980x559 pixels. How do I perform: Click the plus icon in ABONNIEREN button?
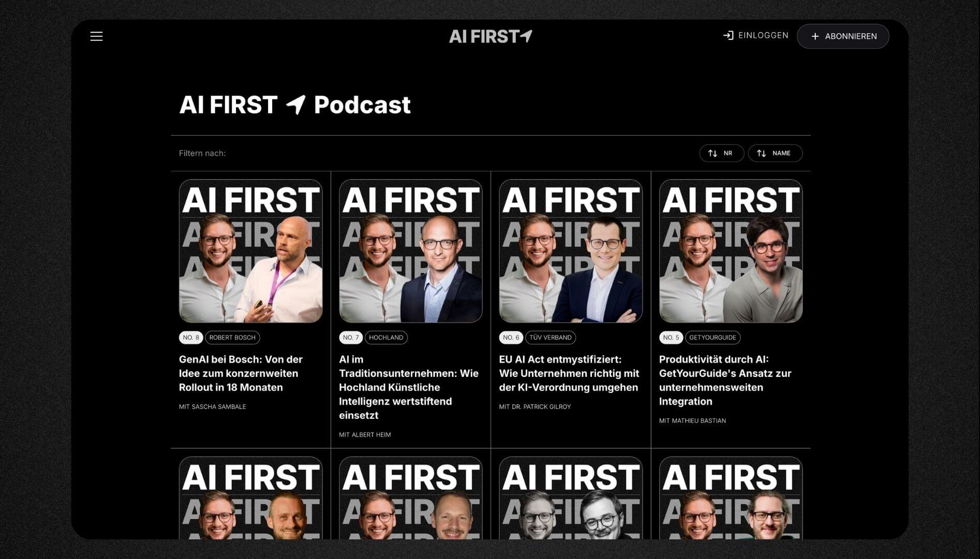[x=815, y=36]
